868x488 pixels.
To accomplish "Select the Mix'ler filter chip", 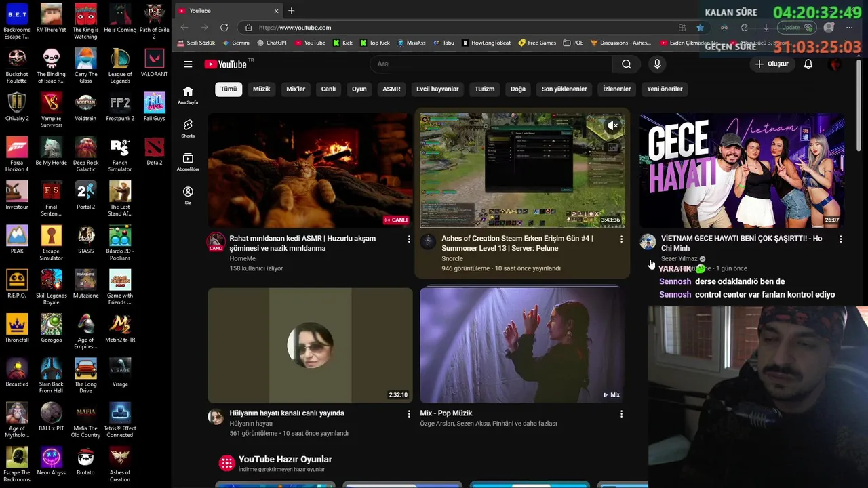I will pos(296,89).
